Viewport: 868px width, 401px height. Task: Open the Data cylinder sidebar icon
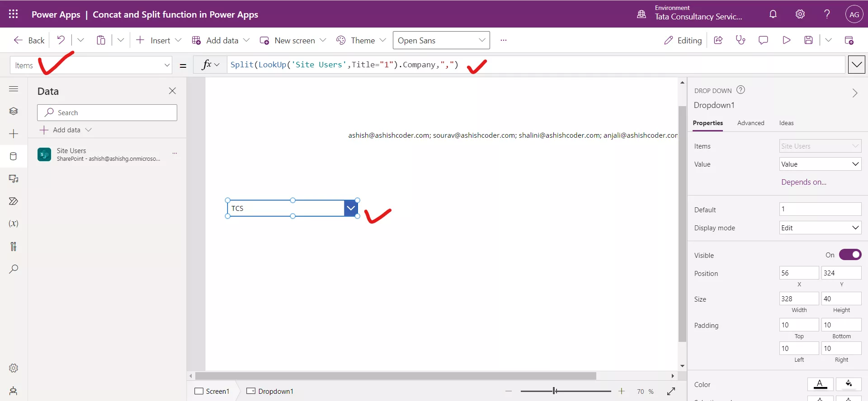pyautogui.click(x=14, y=156)
